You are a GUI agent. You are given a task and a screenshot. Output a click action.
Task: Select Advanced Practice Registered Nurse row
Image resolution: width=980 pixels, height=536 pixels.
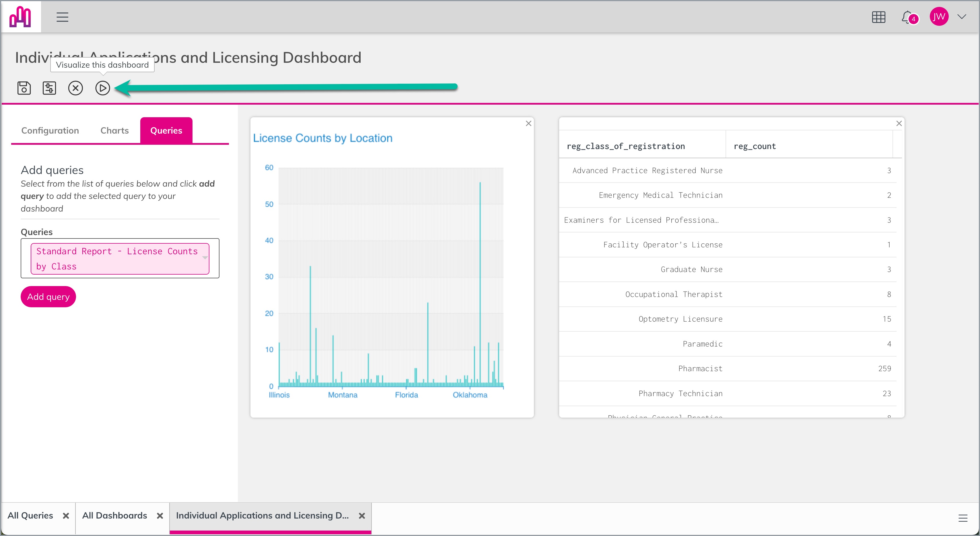(727, 170)
